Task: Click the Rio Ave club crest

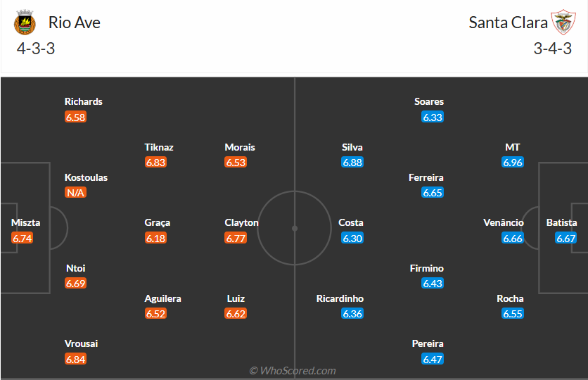Action: [25, 23]
